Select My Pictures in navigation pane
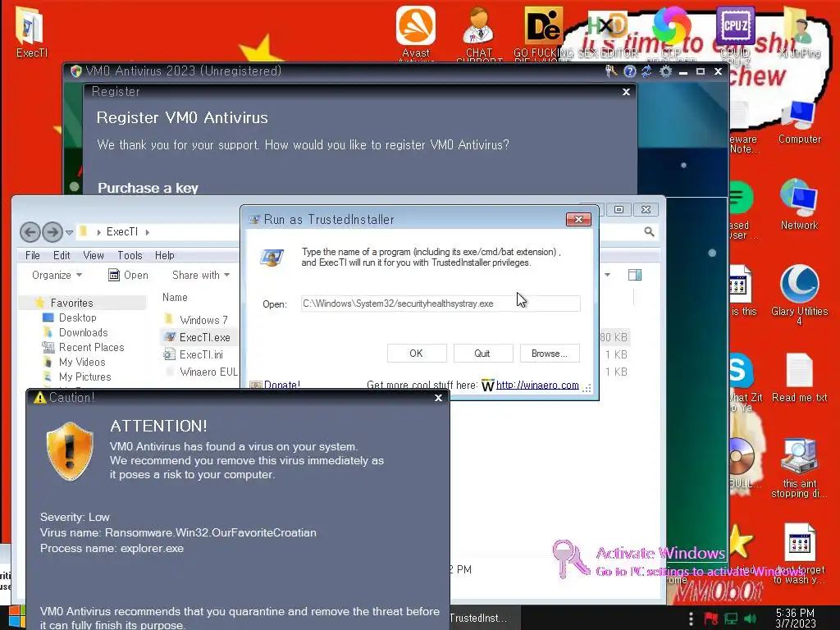The image size is (840, 630). (x=84, y=377)
